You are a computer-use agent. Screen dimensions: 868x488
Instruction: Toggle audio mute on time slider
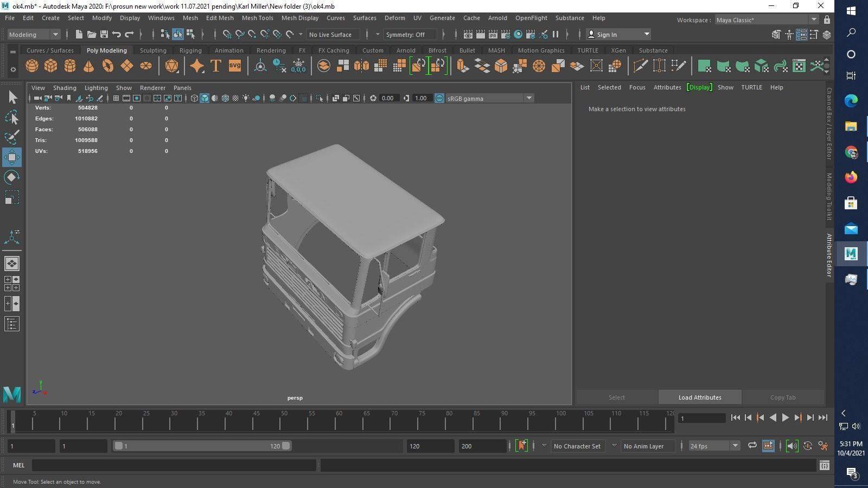coord(792,446)
